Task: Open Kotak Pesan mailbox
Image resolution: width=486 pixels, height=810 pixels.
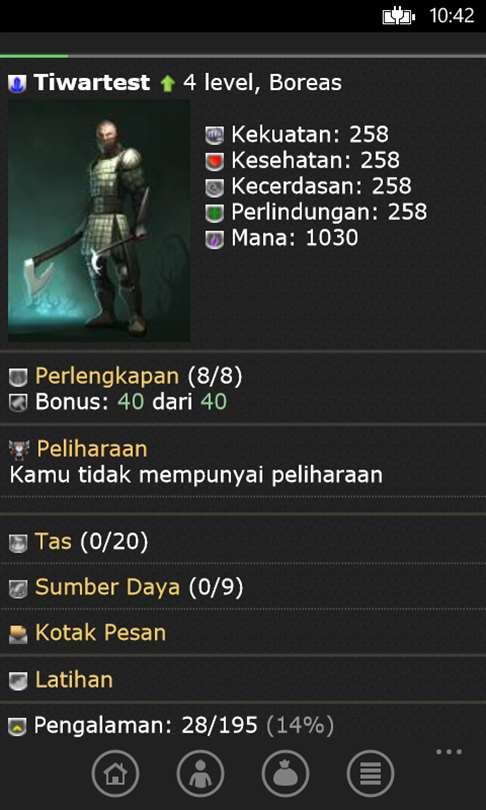Action: 101,633
